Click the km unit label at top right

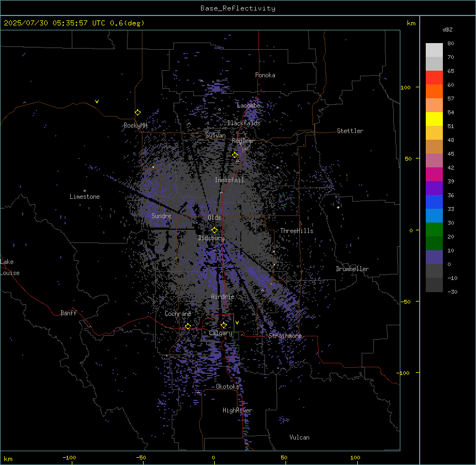pyautogui.click(x=411, y=23)
